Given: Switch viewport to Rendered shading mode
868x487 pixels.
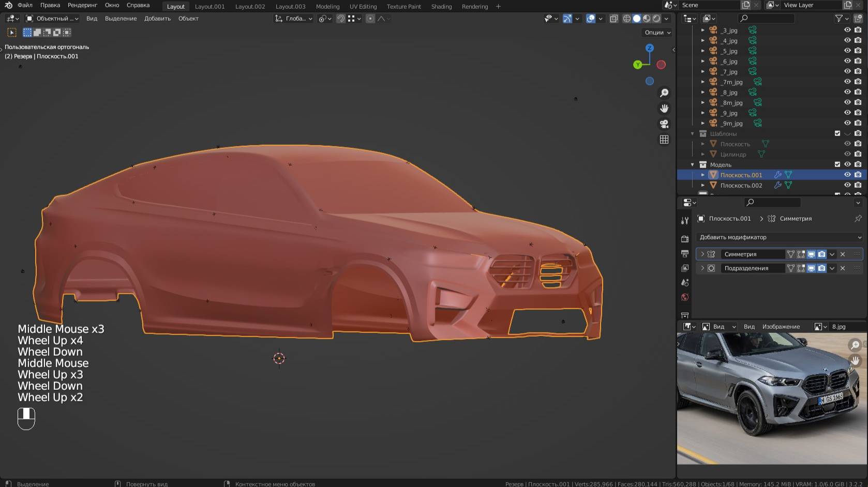Looking at the screenshot, I should point(656,19).
